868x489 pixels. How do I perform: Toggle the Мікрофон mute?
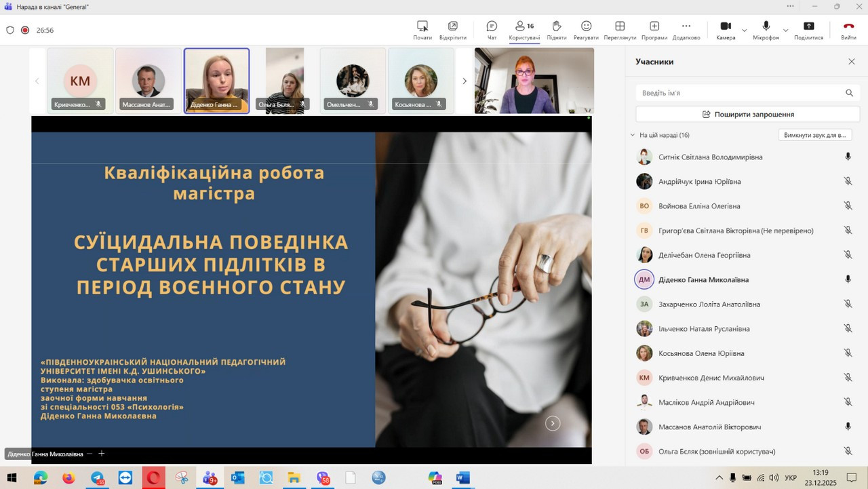pyautogui.click(x=766, y=30)
